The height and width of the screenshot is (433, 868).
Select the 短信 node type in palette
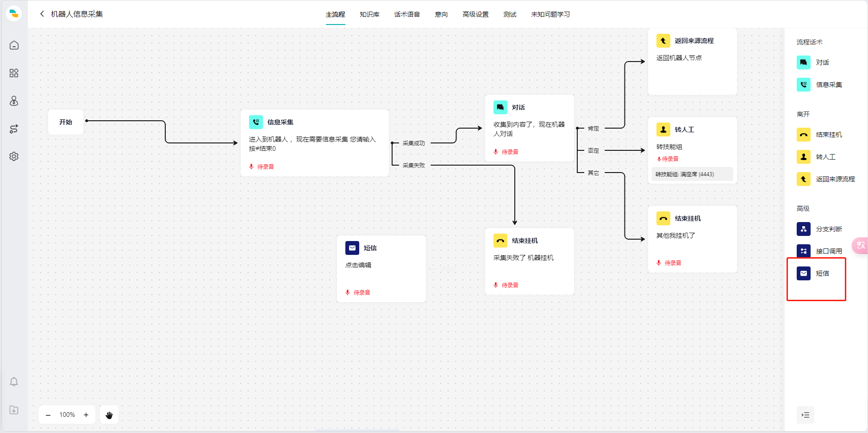click(x=813, y=273)
